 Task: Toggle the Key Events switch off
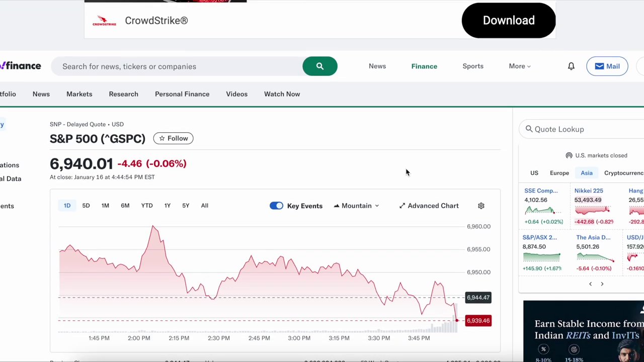(x=276, y=206)
